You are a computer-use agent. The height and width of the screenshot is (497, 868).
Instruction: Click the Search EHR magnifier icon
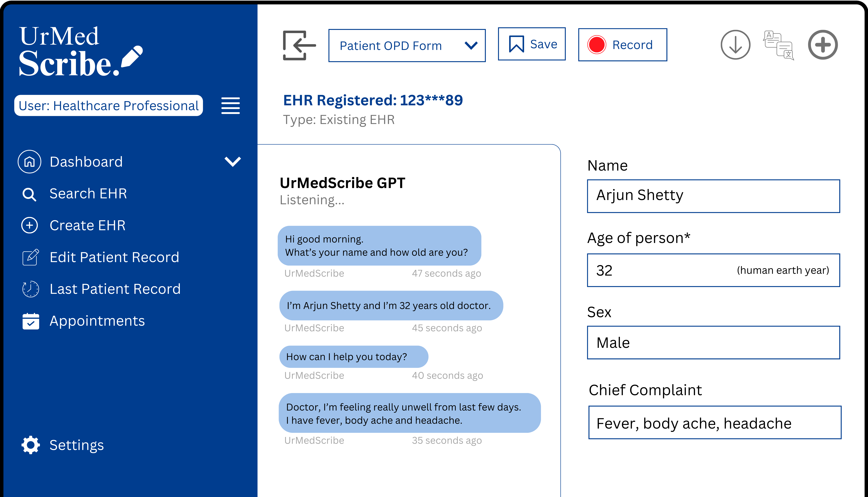[29, 194]
